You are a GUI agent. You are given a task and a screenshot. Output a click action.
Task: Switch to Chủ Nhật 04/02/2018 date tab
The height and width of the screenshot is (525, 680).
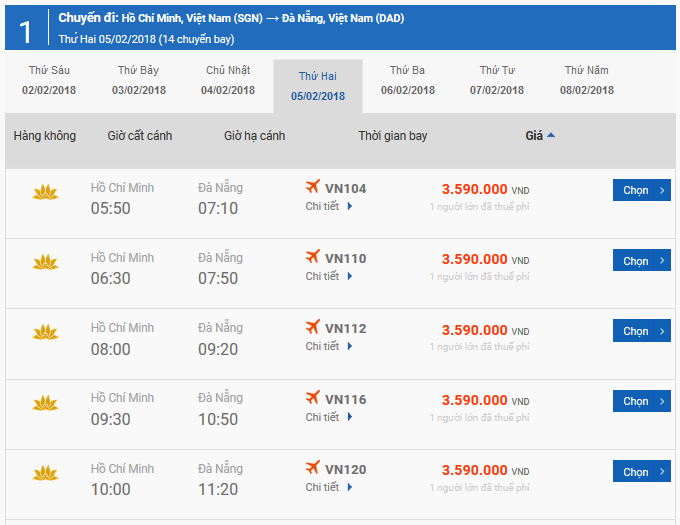[x=228, y=80]
